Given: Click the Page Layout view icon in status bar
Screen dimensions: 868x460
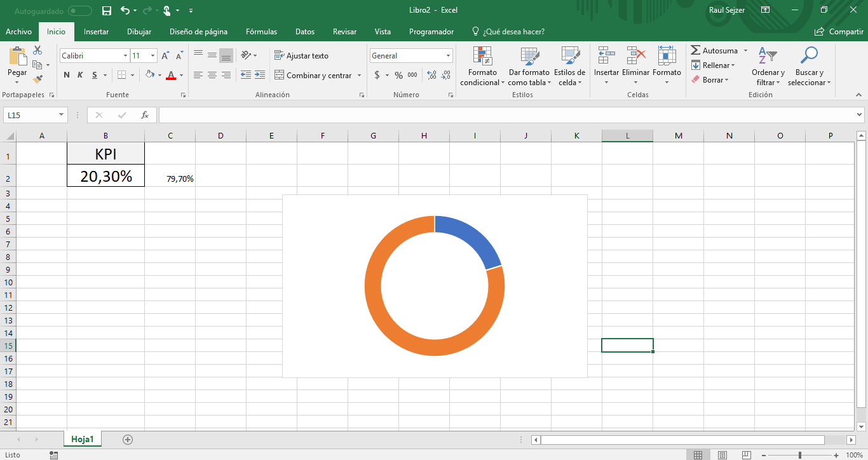Looking at the screenshot, I should [722, 455].
